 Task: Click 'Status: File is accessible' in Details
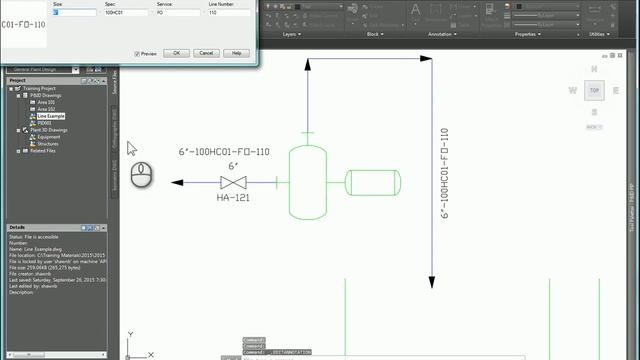point(34,237)
